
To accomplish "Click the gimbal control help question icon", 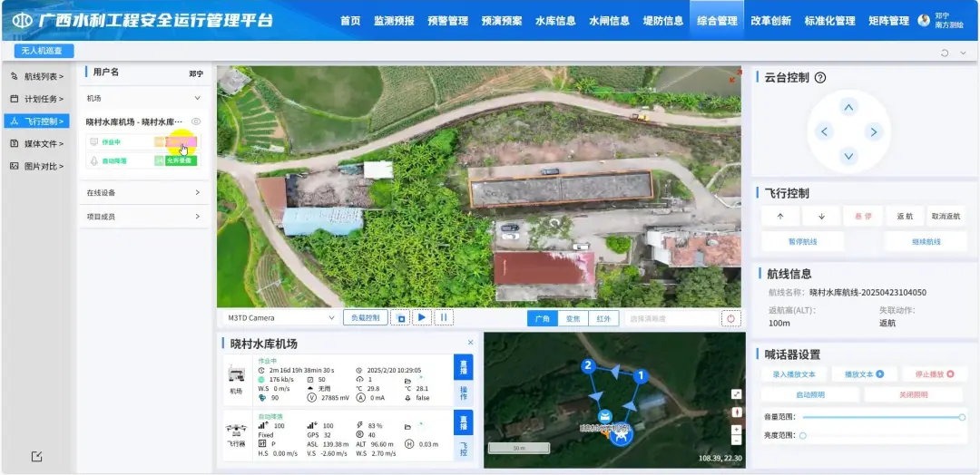I will pos(820,78).
